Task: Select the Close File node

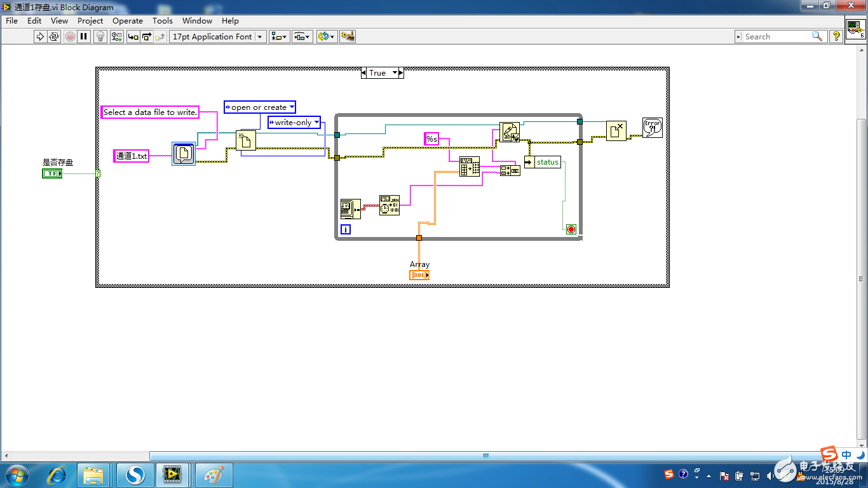Action: [x=616, y=130]
